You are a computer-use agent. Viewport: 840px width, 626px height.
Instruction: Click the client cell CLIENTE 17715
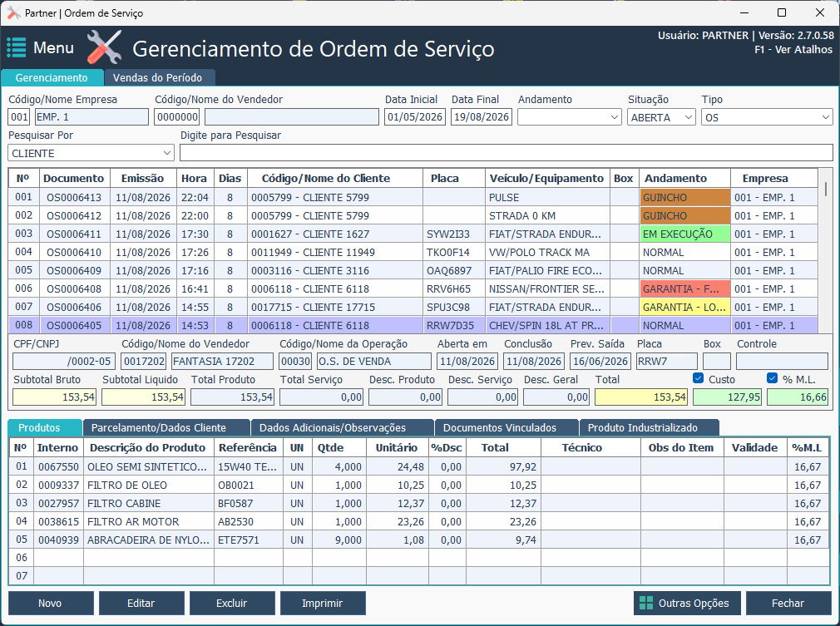click(x=335, y=307)
